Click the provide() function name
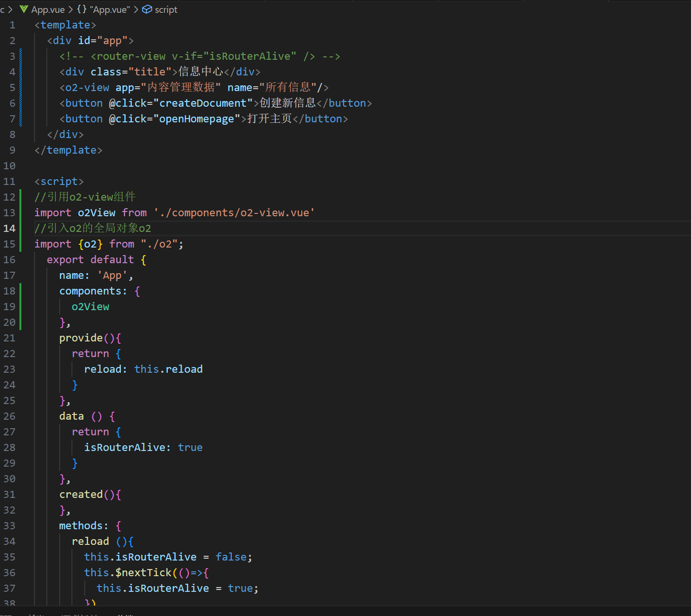 point(81,338)
